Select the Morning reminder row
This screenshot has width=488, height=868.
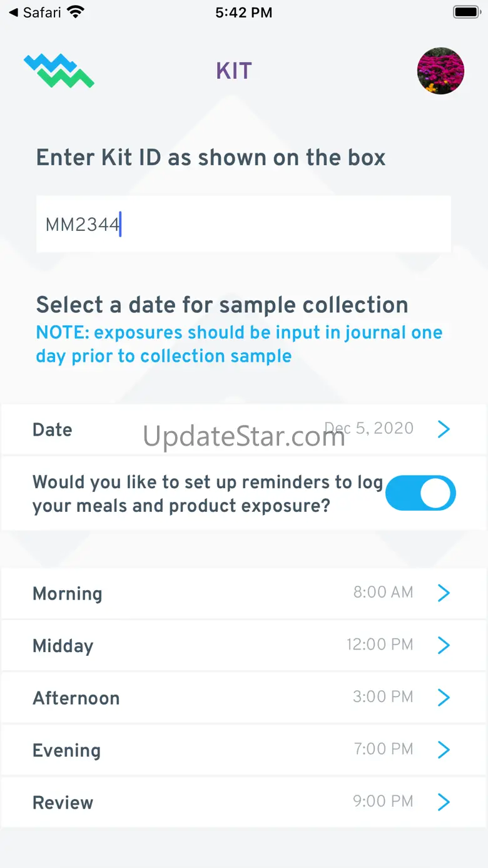click(x=188, y=593)
